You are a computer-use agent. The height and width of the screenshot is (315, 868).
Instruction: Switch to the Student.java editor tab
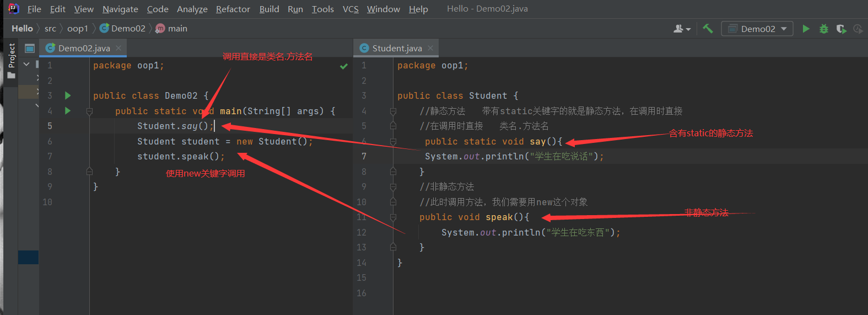396,48
